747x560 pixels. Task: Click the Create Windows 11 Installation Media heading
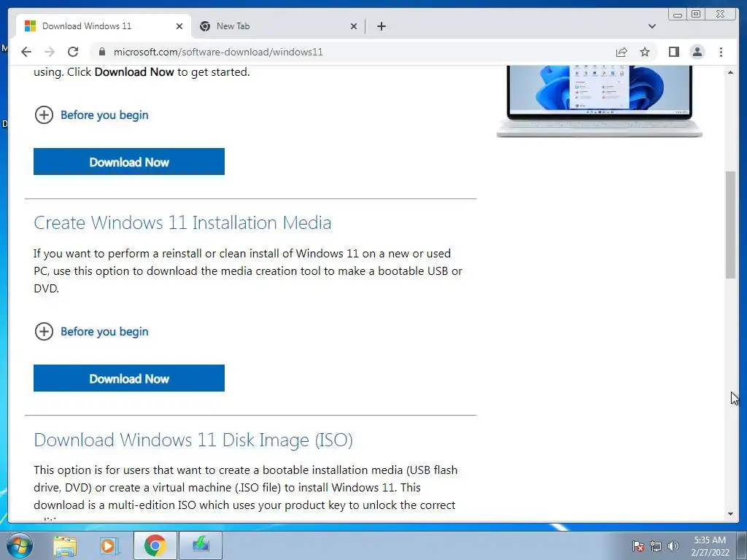click(x=182, y=222)
